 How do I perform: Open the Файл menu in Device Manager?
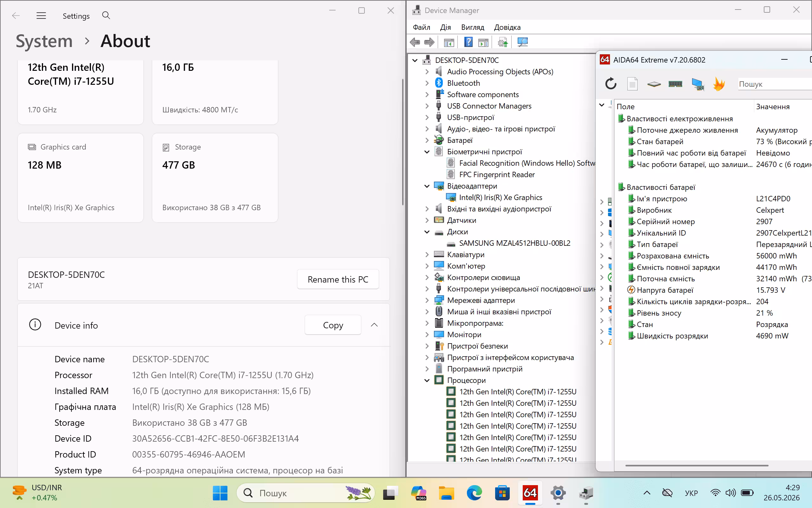coord(422,27)
